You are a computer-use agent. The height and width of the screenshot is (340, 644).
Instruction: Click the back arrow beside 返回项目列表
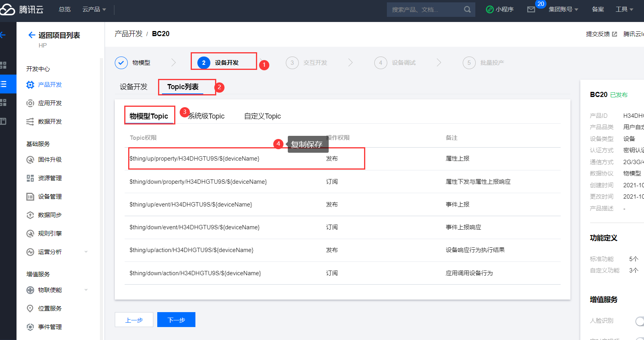[x=32, y=35]
